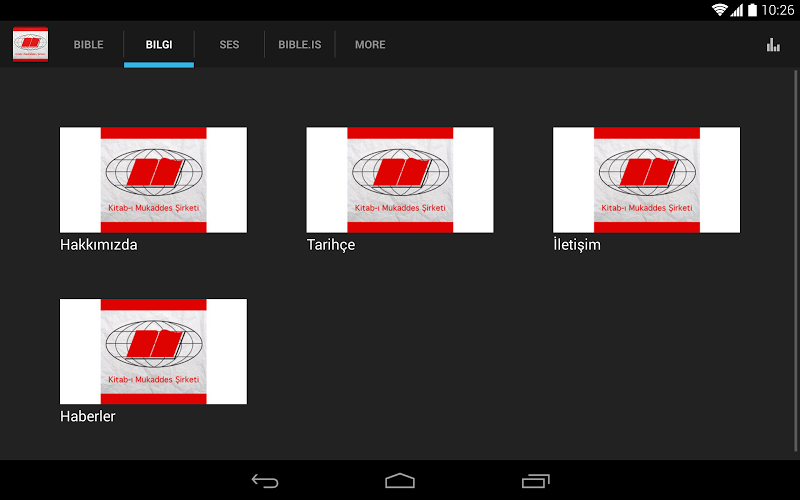
Task: Click the vertical scrollbar on right edge
Action: [x=795, y=261]
